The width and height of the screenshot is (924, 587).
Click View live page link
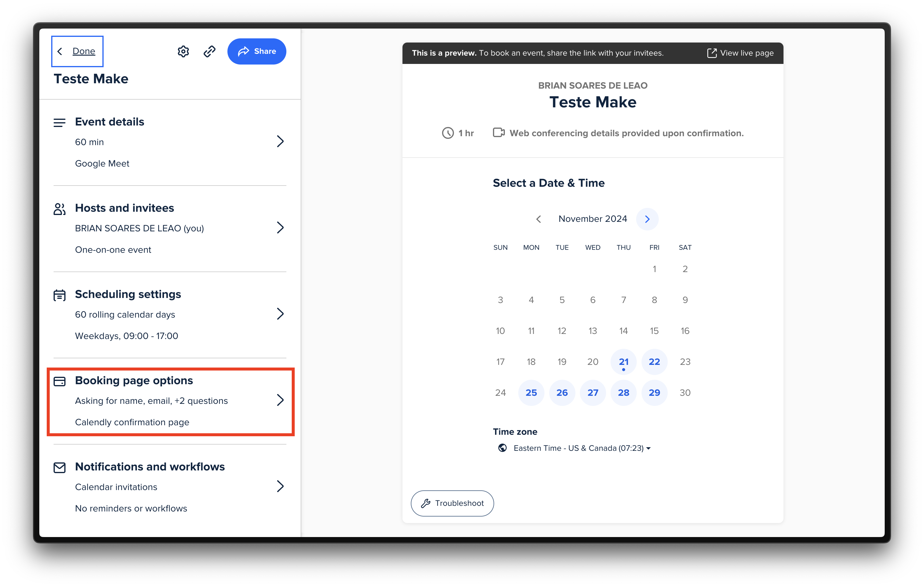(x=740, y=53)
